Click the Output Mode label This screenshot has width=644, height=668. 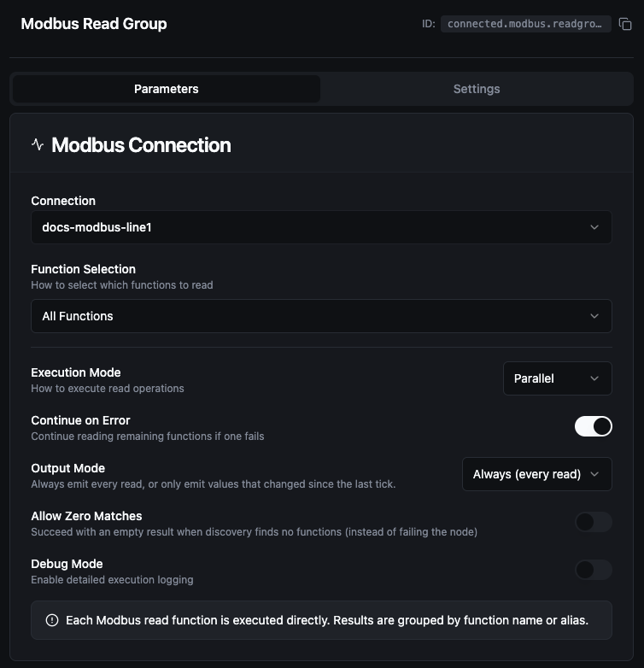pyautogui.click(x=67, y=468)
